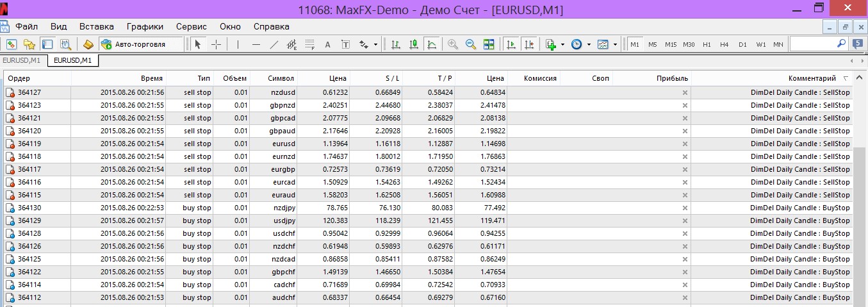Viewport: 868px width, 307px height.
Task: Select the MN timeframe
Action: point(778,44)
